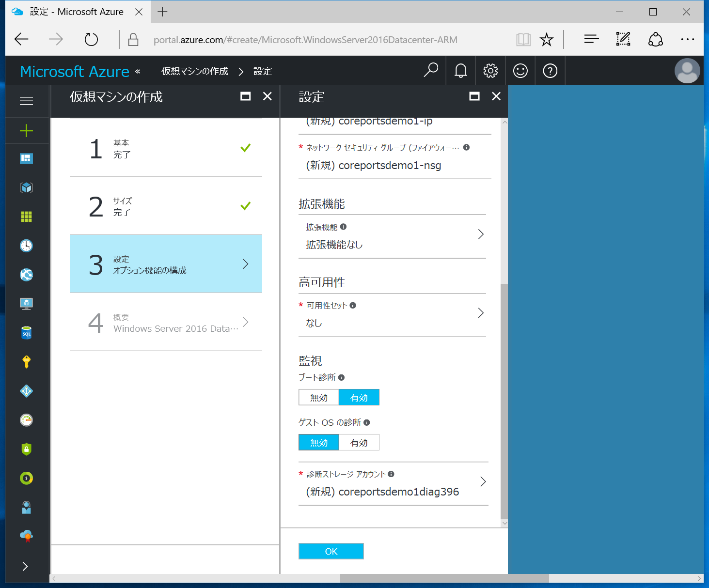Close the 設定 blade

(496, 96)
